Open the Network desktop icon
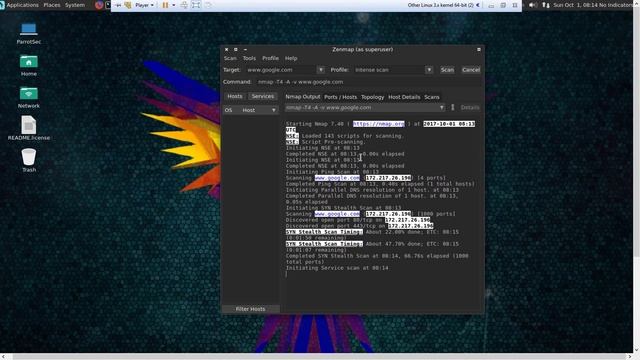This screenshot has width=640, height=360. (x=29, y=97)
